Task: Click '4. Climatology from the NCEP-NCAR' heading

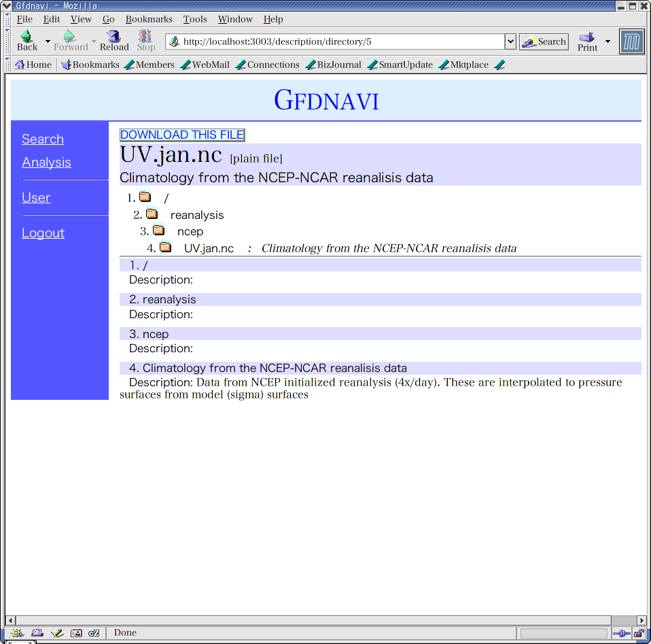Action: [381, 368]
